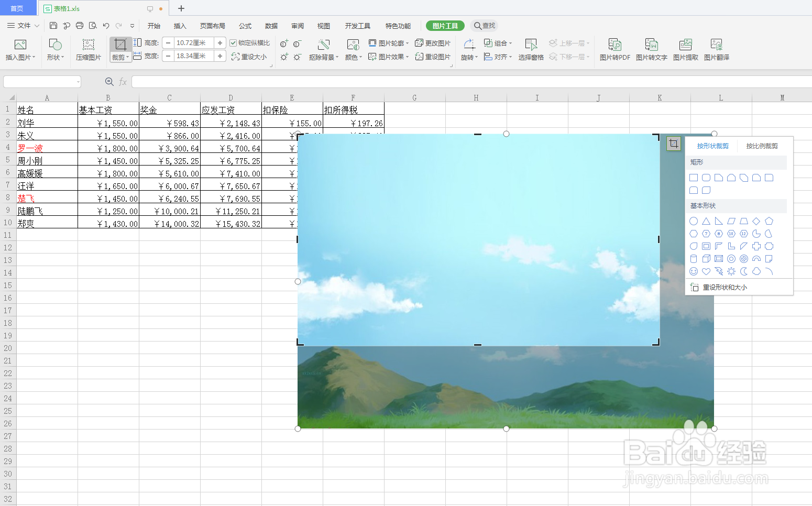Choose the cross crop shape
Viewport: 812px width, 506px height.
click(x=756, y=246)
